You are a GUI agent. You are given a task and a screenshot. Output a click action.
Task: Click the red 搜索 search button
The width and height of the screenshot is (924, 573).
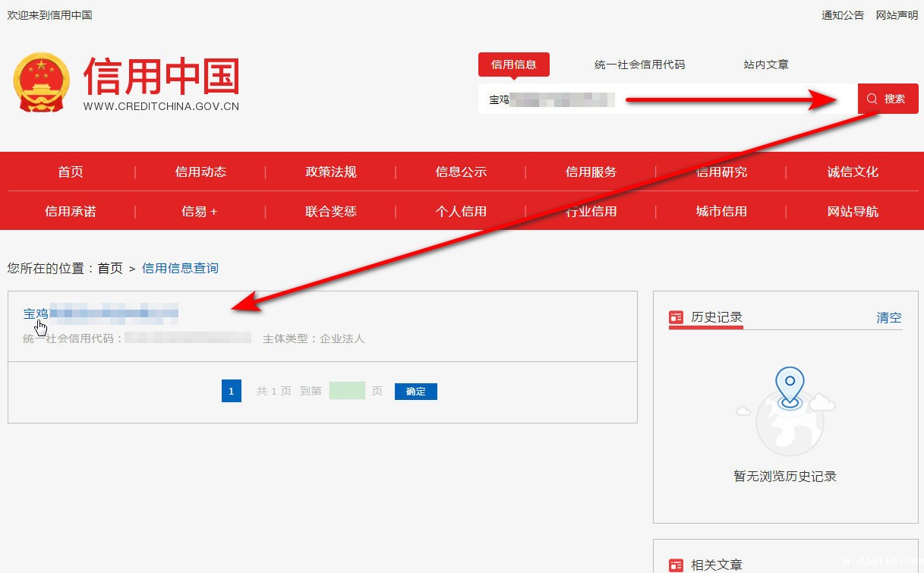coord(888,99)
